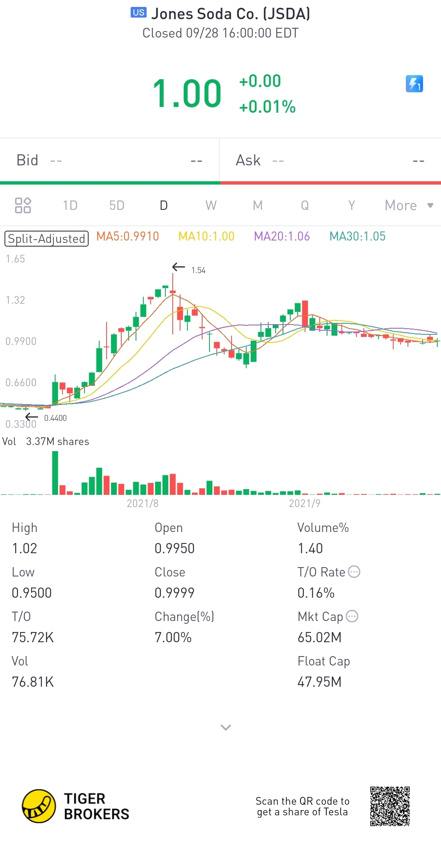Tap the 1.54 high marker on chart

coord(198,270)
